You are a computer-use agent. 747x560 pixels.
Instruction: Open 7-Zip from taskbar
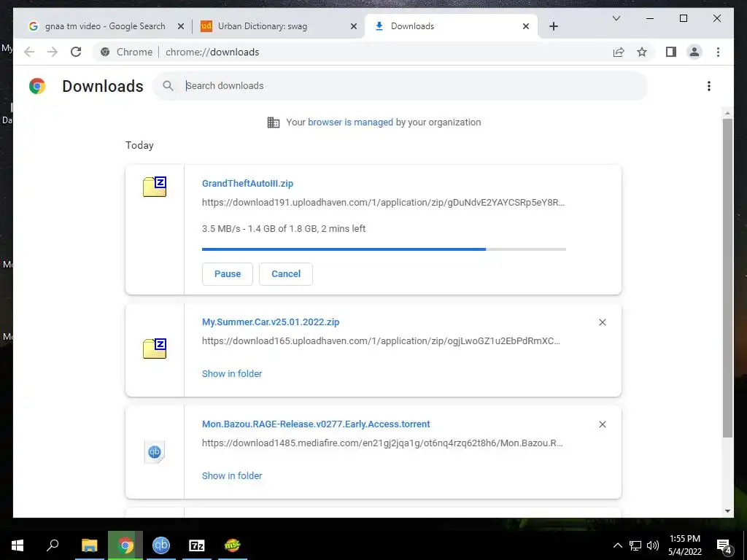pos(197,545)
